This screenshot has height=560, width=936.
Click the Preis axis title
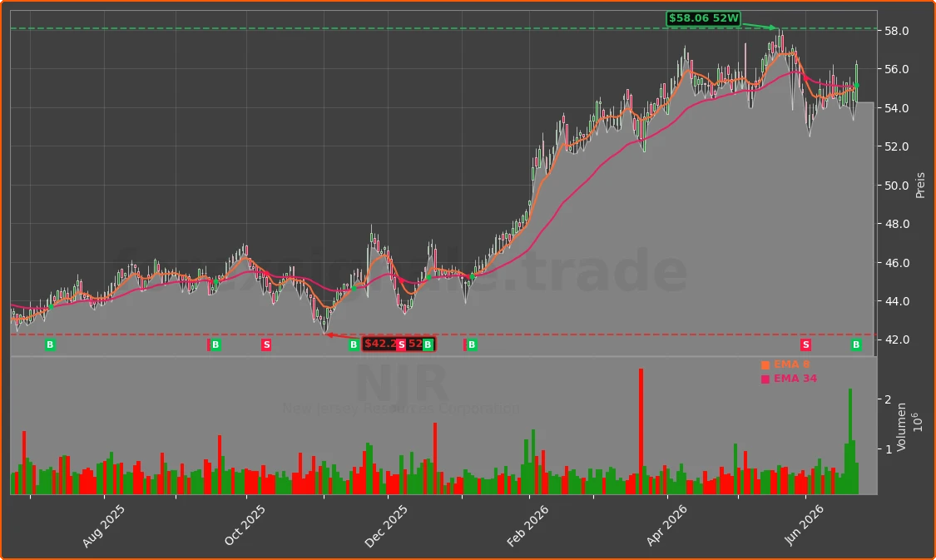pos(920,186)
